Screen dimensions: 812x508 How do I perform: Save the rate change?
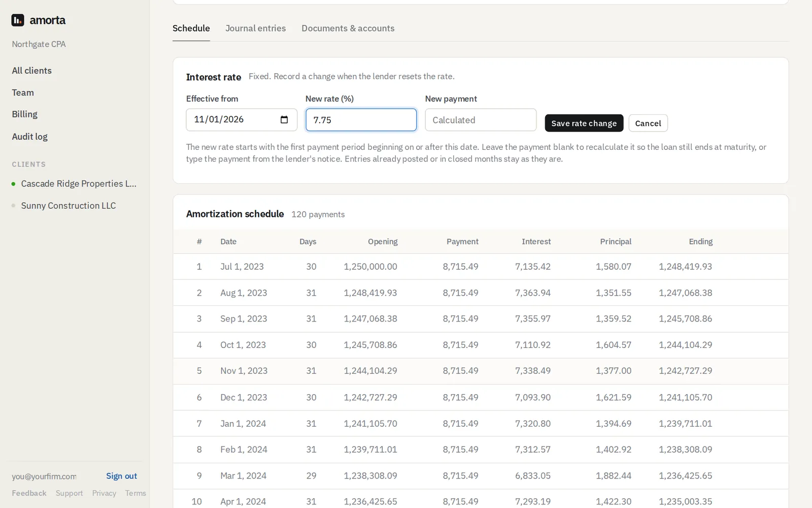584,123
